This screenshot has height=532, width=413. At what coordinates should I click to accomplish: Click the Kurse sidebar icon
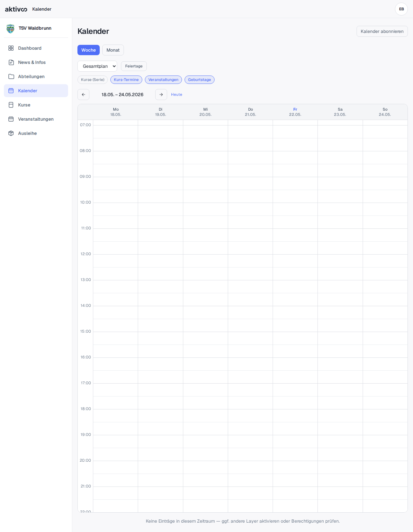[11, 105]
